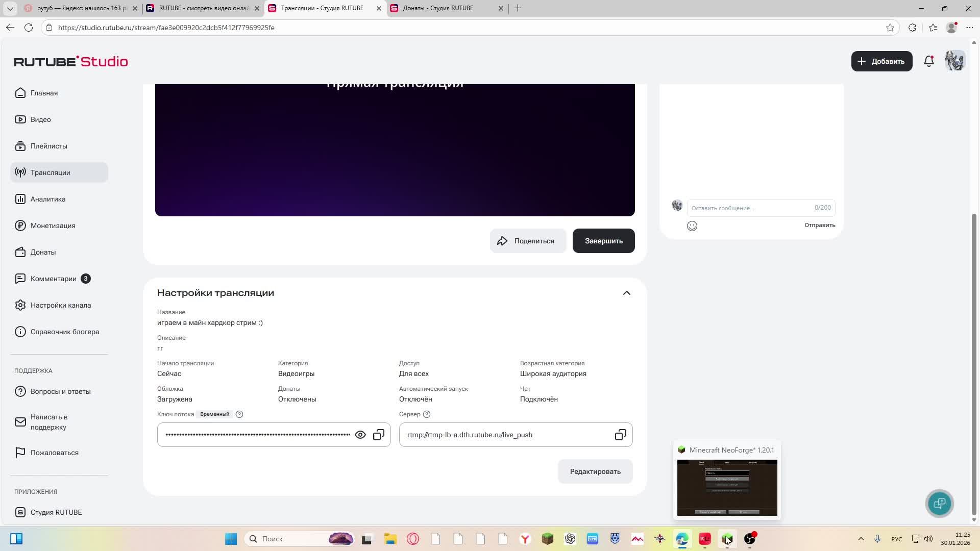The image size is (980, 551).
Task: Click the stream key help question mark
Action: 239,414
